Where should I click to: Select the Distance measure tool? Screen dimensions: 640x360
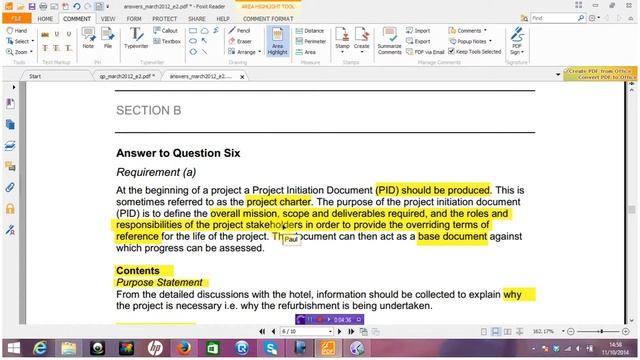(309, 31)
